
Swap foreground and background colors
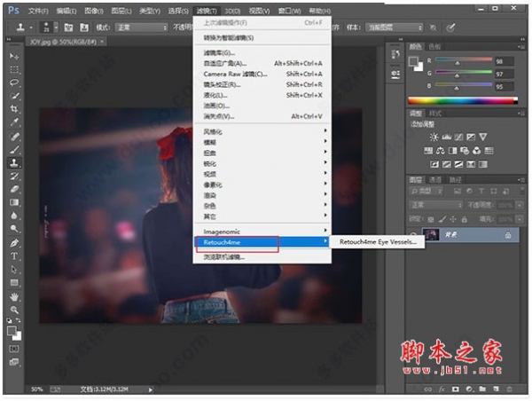pyautogui.click(x=18, y=320)
